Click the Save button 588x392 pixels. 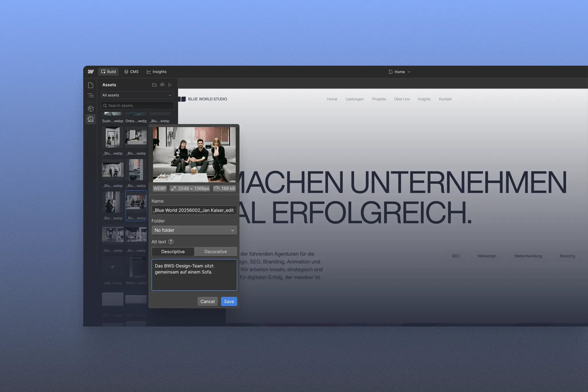[x=229, y=301]
